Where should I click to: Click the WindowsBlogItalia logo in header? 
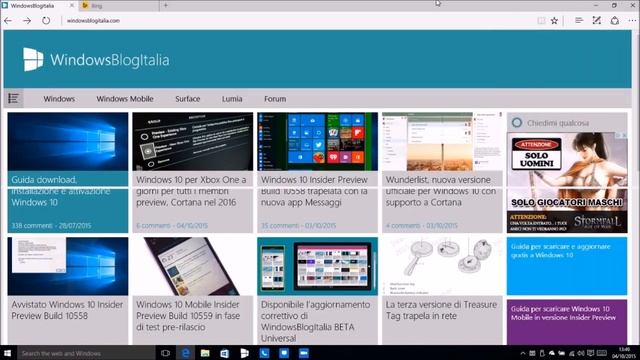coord(96,60)
